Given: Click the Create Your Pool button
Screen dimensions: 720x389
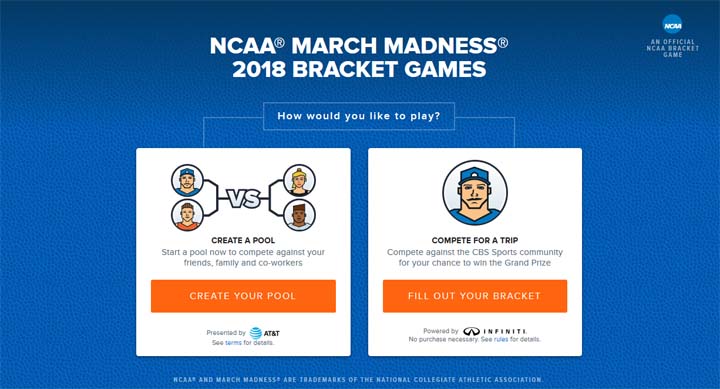Looking at the screenshot, I should click(x=243, y=296).
